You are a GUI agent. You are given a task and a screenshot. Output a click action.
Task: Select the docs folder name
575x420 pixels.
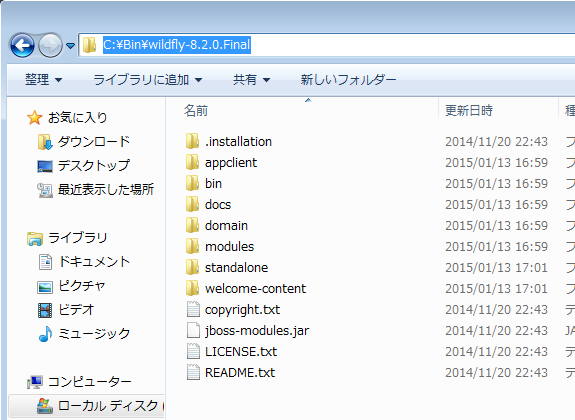(x=218, y=204)
